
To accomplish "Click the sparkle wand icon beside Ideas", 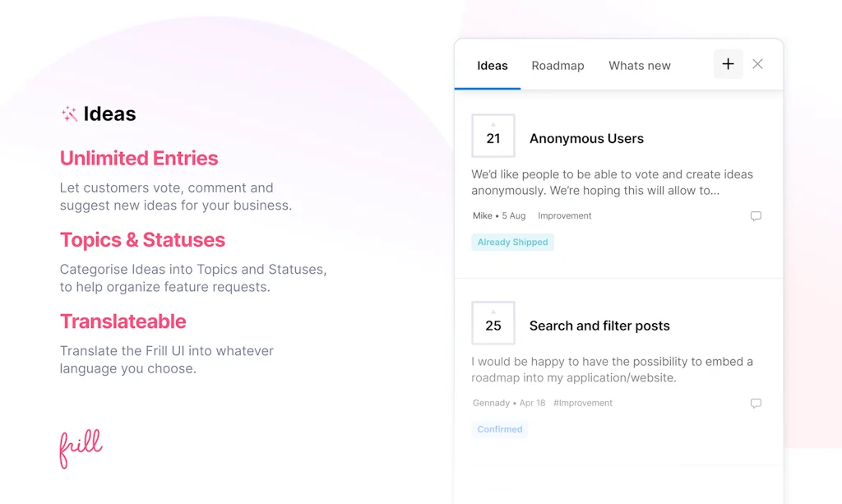I will click(x=69, y=114).
